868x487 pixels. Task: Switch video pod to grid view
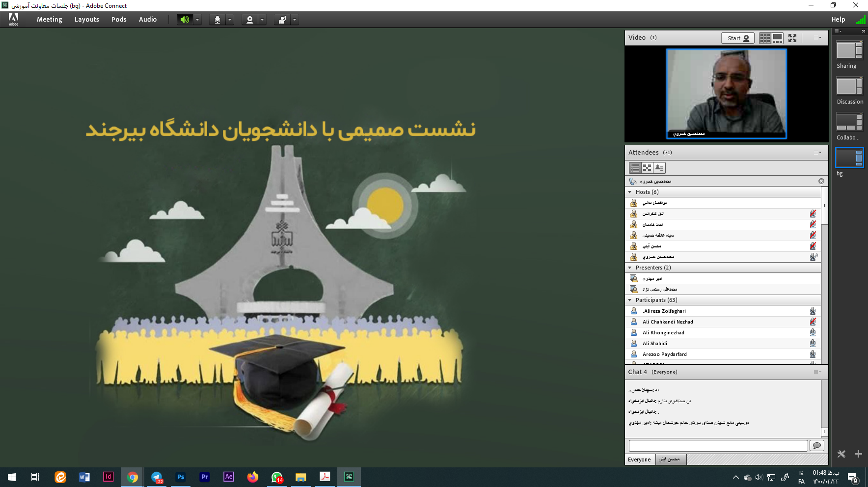click(x=765, y=38)
